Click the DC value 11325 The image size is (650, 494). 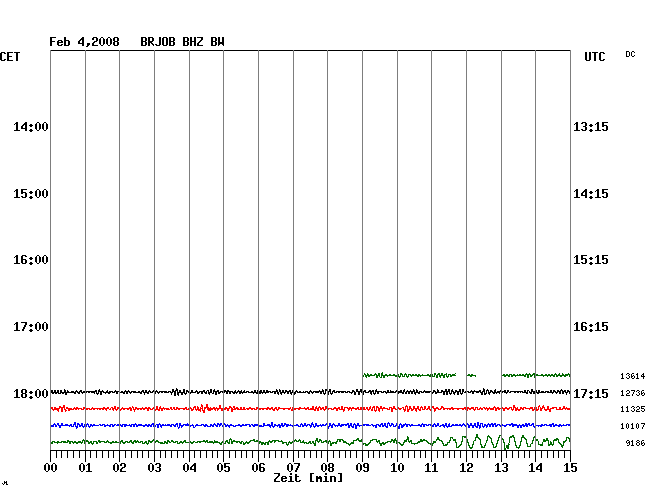click(x=633, y=409)
